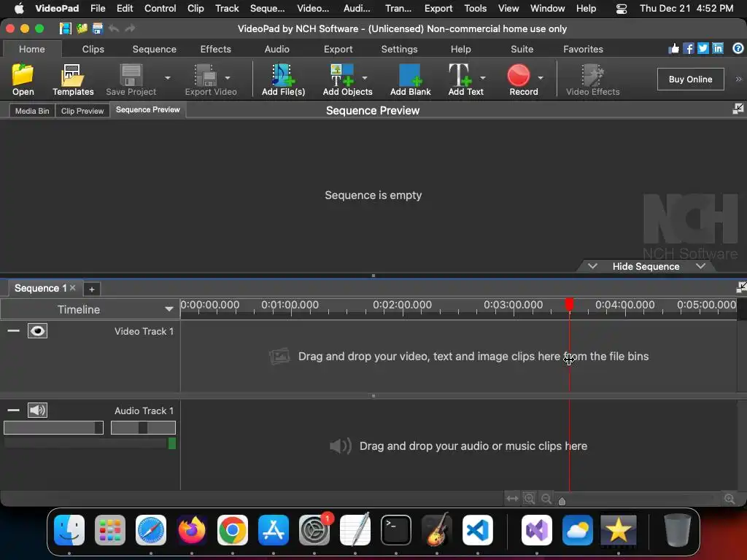Image resolution: width=747 pixels, height=560 pixels.
Task: Open the Record dropdown arrow
Action: click(541, 77)
